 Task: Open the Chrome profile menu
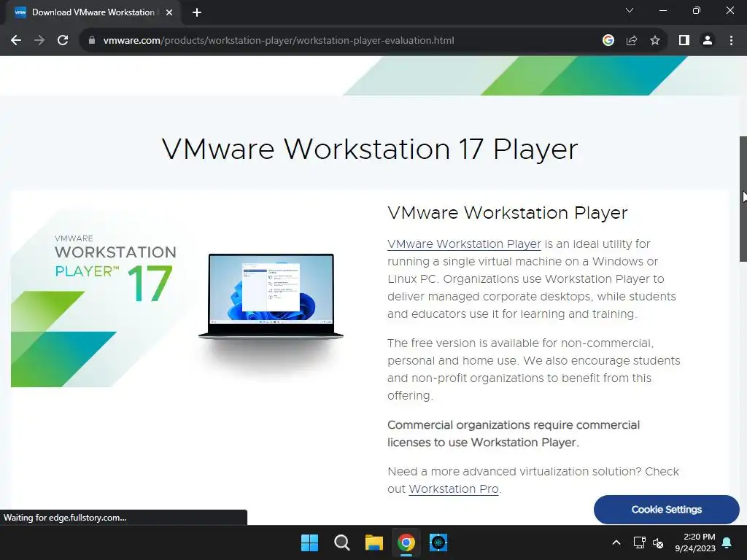coord(708,41)
